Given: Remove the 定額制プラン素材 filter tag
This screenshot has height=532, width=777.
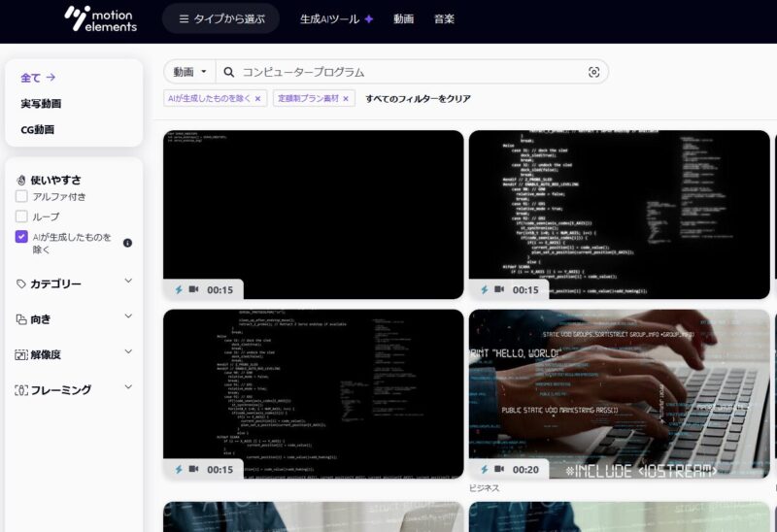Looking at the screenshot, I should click(x=345, y=98).
